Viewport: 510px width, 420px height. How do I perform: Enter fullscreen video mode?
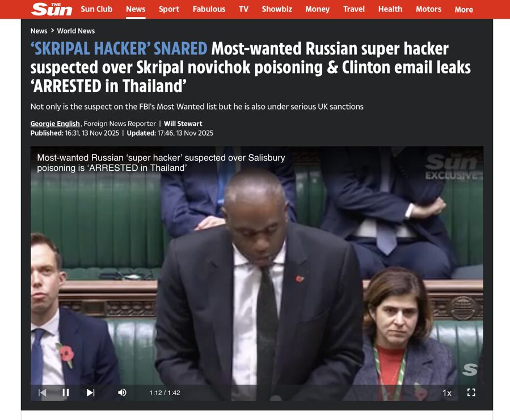(x=471, y=393)
